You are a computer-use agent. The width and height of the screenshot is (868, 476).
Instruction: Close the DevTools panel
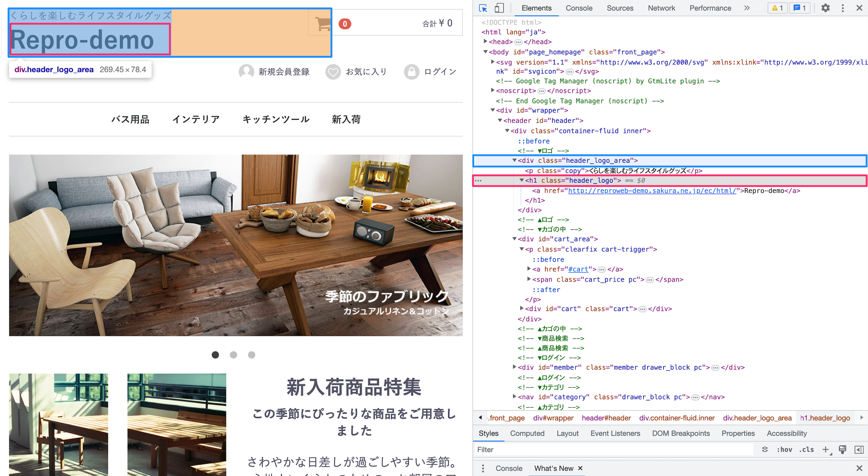pos(859,8)
